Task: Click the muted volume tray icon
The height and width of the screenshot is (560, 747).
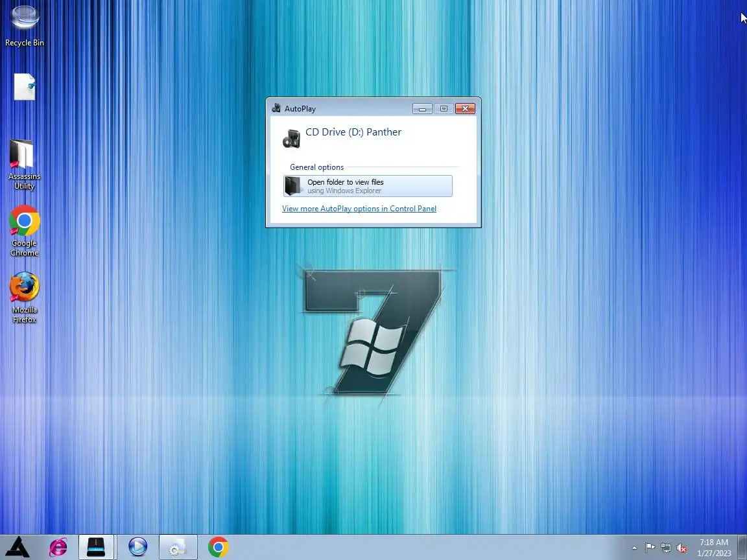Action: [682, 548]
